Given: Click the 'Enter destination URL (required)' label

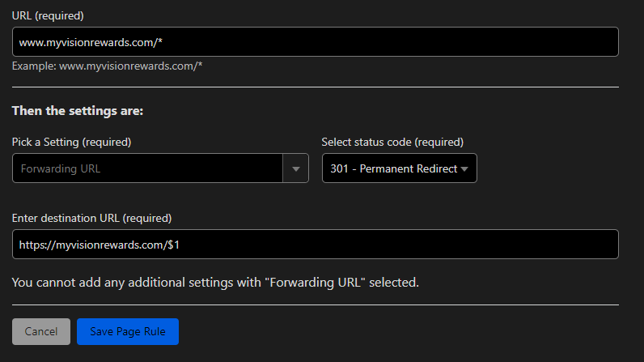Looking at the screenshot, I should [x=91, y=218].
